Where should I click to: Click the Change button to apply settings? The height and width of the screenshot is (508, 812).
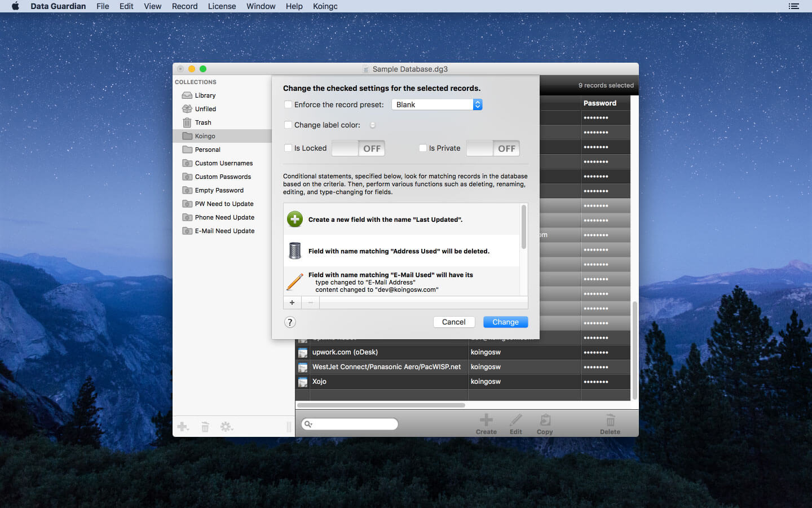coord(505,322)
